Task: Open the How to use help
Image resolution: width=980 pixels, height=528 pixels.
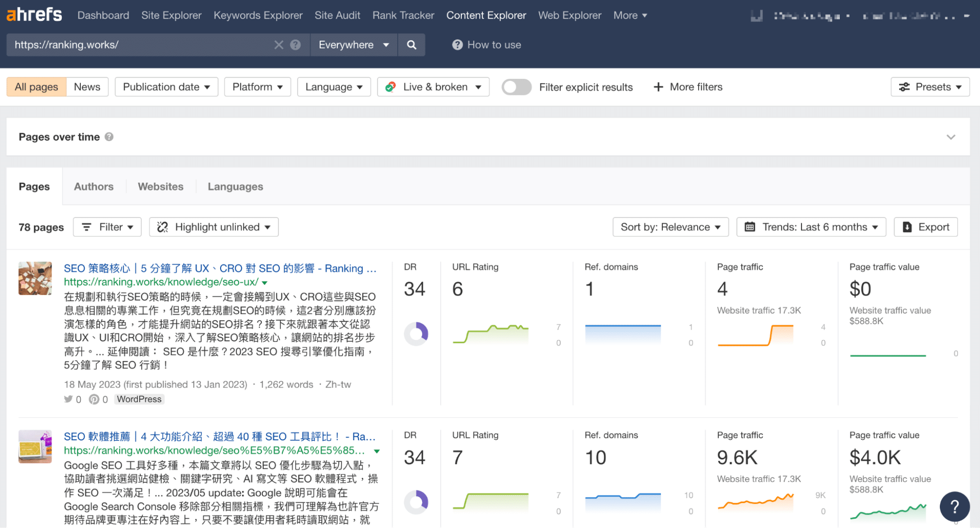Action: pyautogui.click(x=486, y=45)
